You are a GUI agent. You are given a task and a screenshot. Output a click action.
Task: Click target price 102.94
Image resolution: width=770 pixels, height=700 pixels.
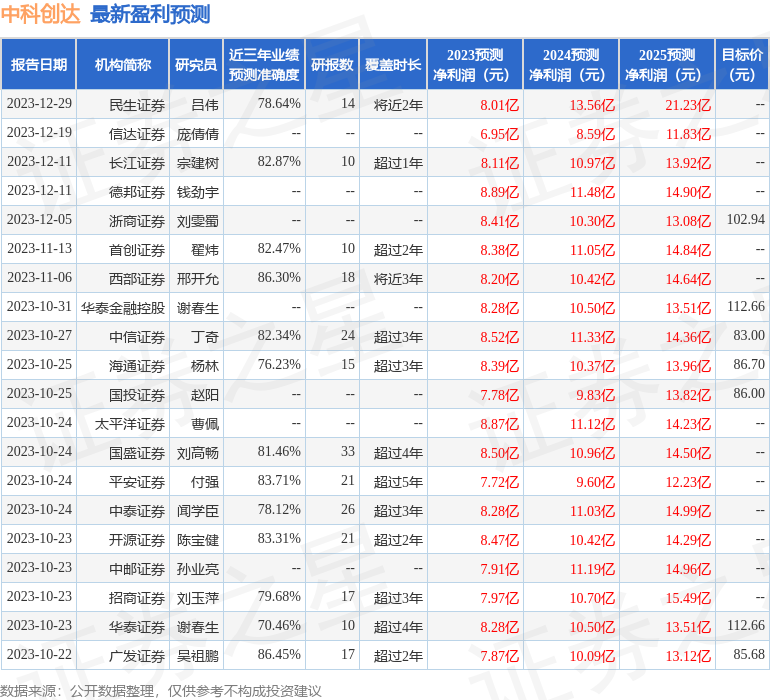(746, 219)
